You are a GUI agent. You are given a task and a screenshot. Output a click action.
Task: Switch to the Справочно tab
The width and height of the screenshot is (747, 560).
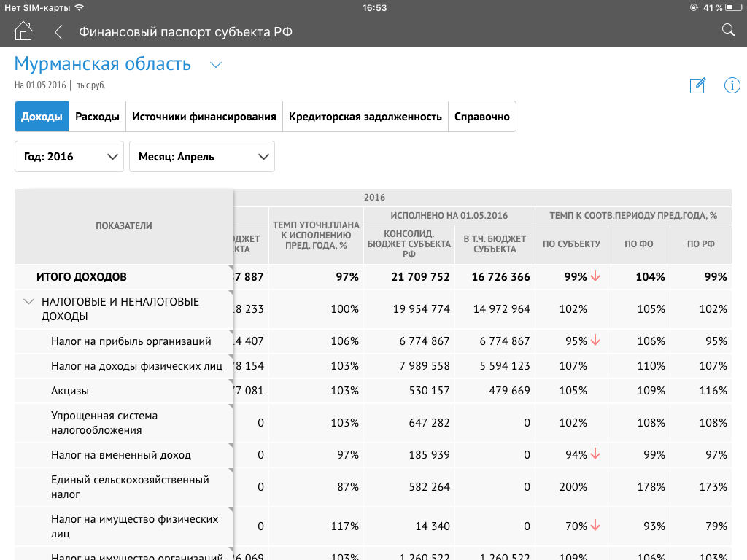(481, 117)
